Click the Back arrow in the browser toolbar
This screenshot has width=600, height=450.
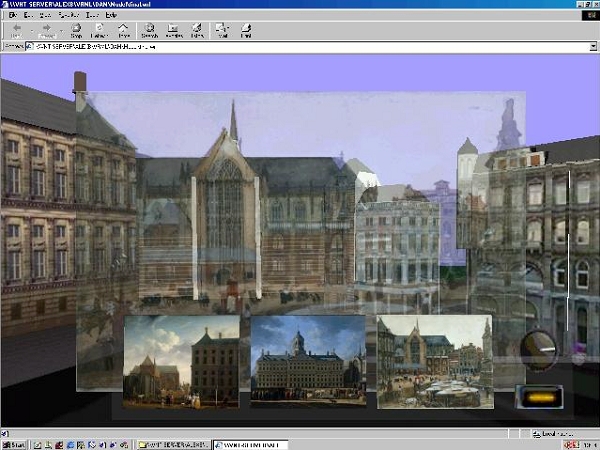pyautogui.click(x=17, y=28)
